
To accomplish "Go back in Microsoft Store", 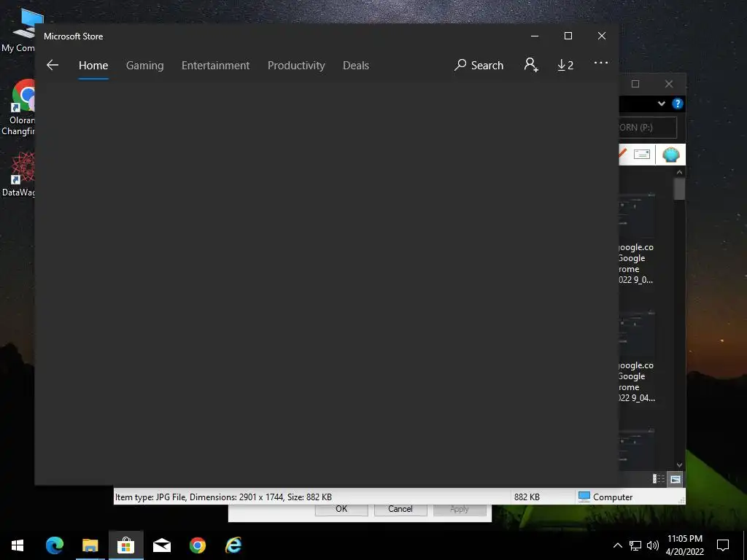I will (53, 65).
